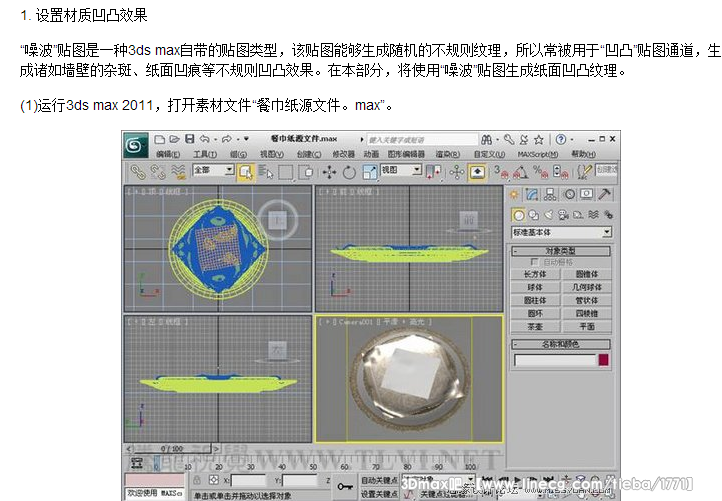Open the Modify panel tab
This screenshot has height=501, width=722.
(532, 195)
